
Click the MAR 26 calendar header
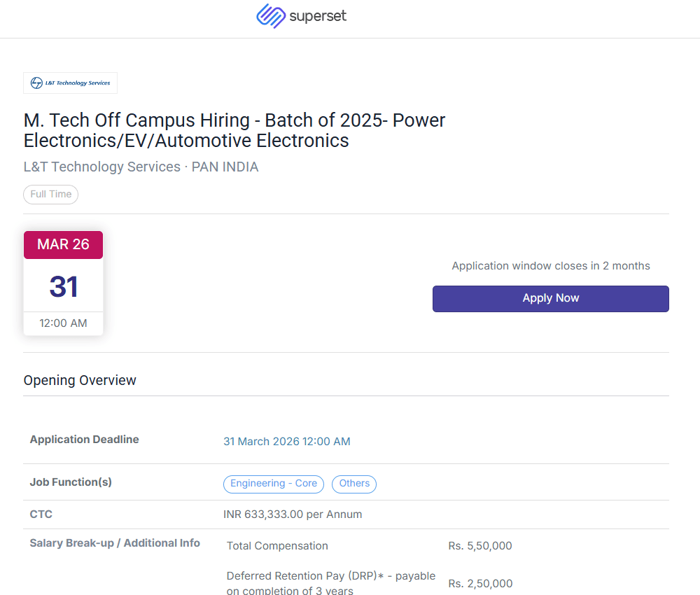click(63, 244)
